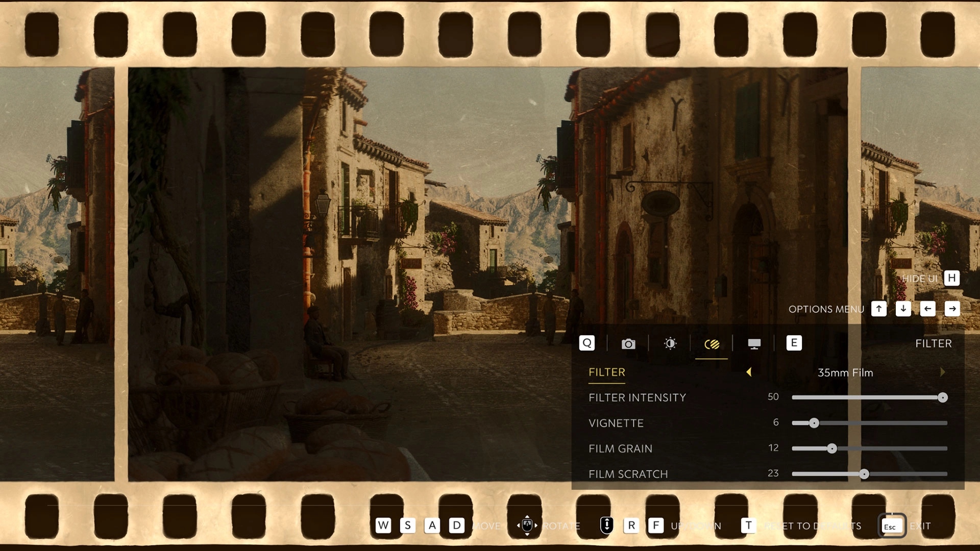
Task: Click the D key movement icon
Action: [x=457, y=525]
